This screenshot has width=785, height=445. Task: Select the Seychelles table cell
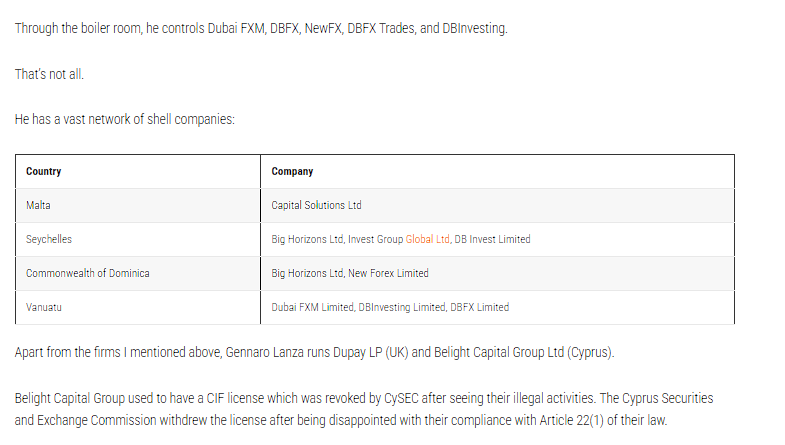138,240
